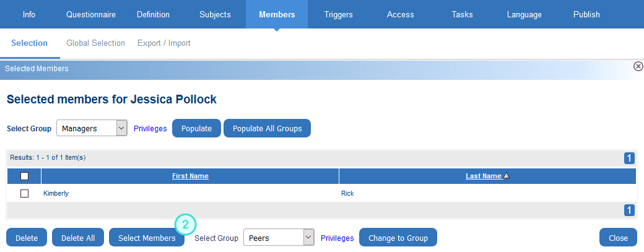Open the Managers group dropdown
Viewport: 644px width, 252px height.
[x=92, y=128]
